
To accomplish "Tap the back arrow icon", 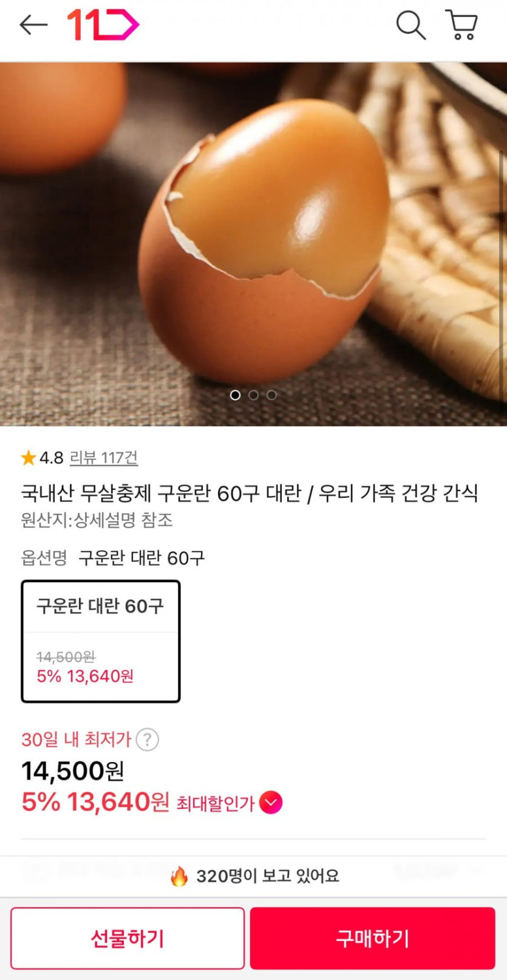I will coord(33,25).
